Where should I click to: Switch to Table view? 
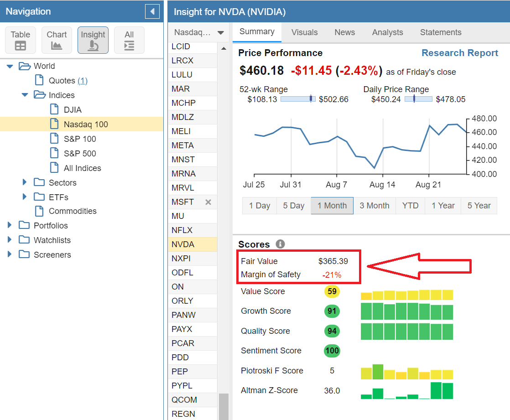(21, 40)
